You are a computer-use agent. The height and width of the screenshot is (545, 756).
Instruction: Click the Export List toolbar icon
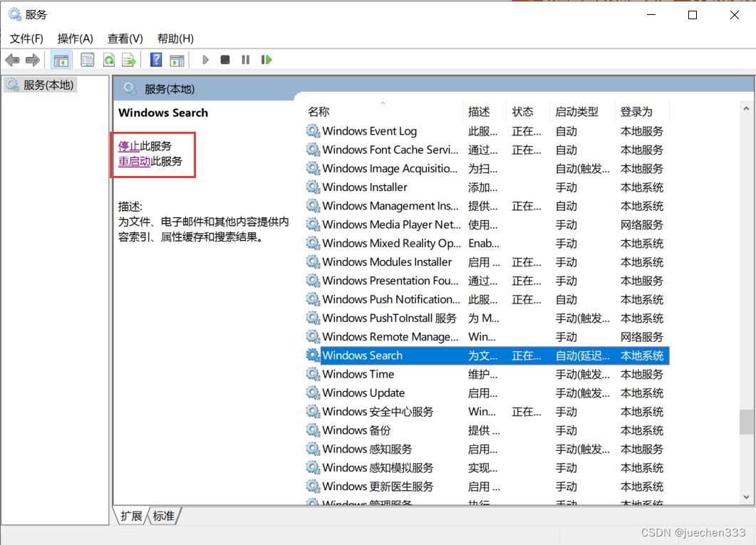129,61
